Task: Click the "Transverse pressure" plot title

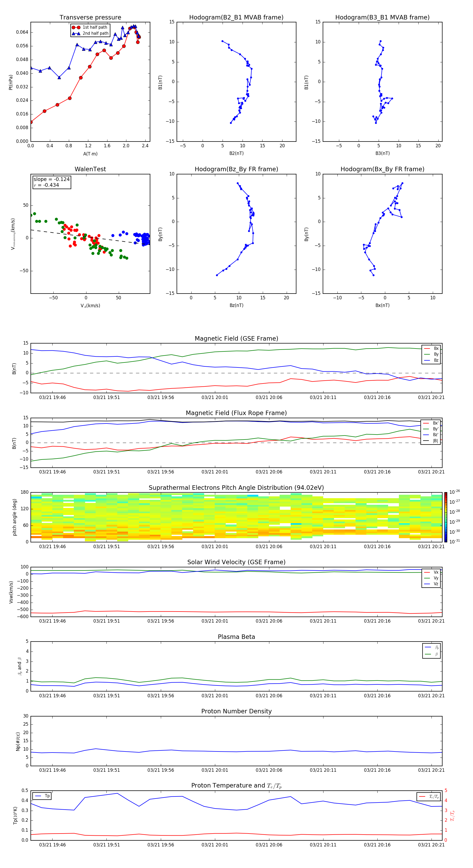Action: tap(90, 18)
